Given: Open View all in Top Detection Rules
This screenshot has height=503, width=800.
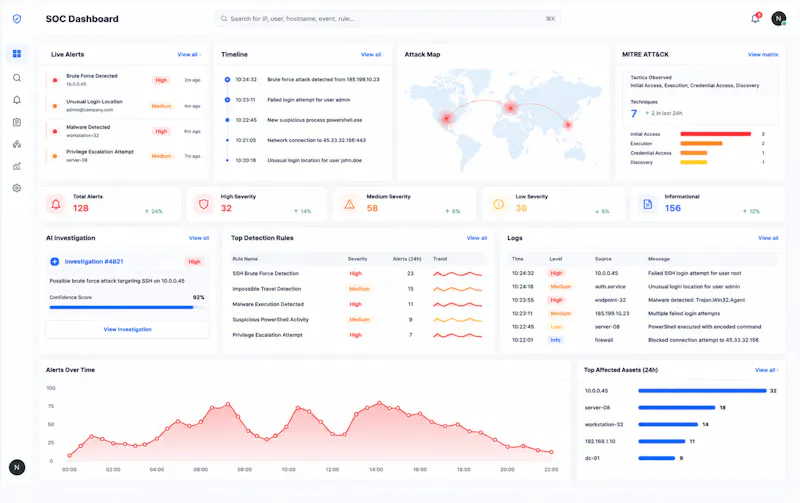Looking at the screenshot, I should point(477,238).
